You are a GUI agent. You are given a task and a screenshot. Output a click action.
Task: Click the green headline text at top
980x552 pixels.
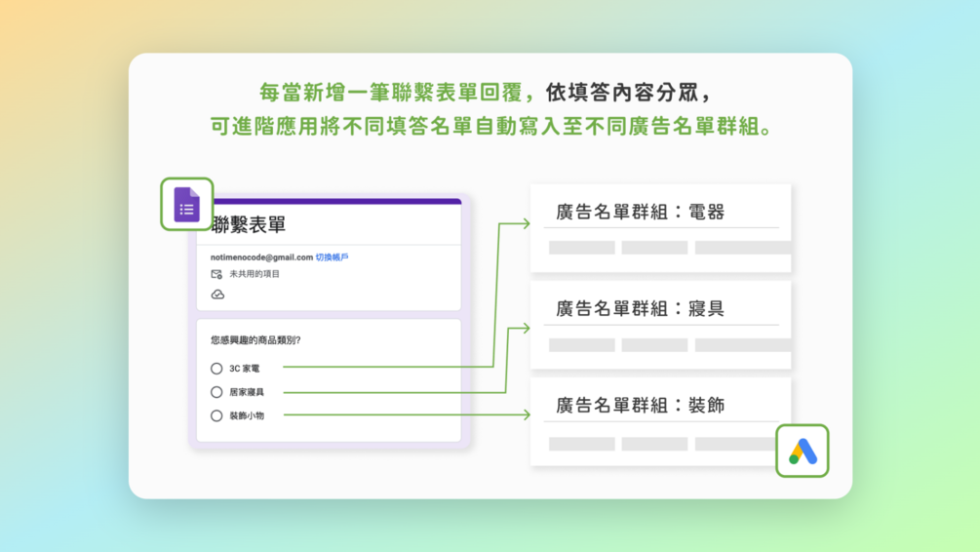[x=490, y=109]
